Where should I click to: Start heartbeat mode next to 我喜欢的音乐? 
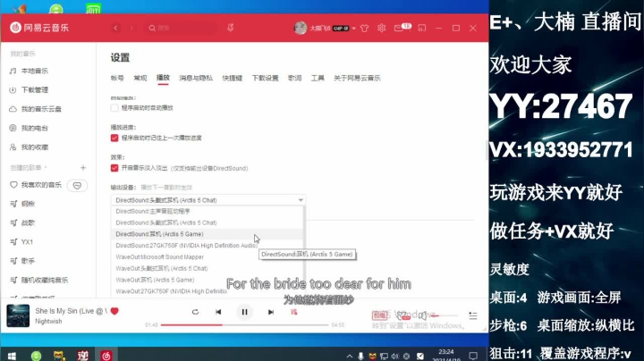(x=77, y=186)
